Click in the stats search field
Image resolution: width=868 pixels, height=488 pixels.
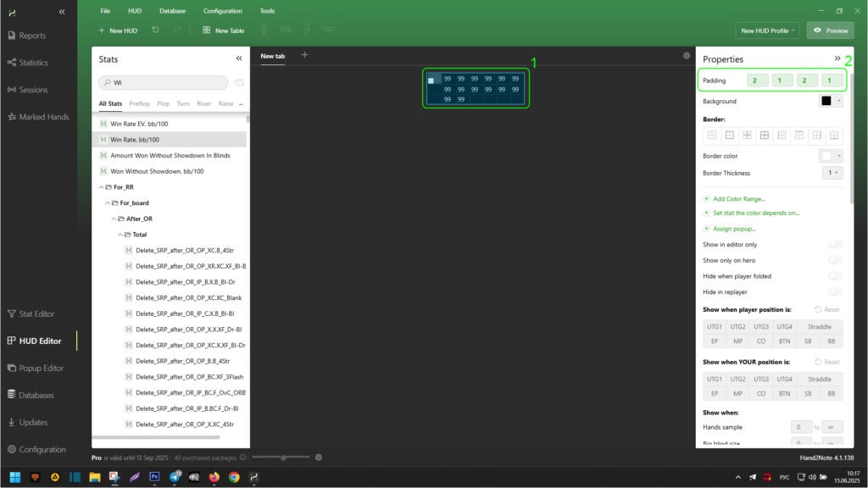coord(164,82)
